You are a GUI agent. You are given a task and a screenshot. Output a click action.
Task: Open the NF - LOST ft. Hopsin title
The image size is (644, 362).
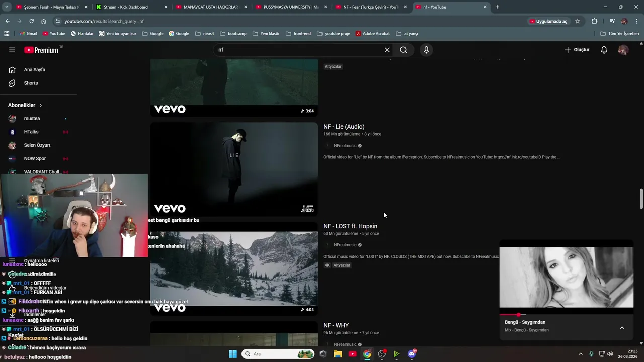(x=350, y=226)
